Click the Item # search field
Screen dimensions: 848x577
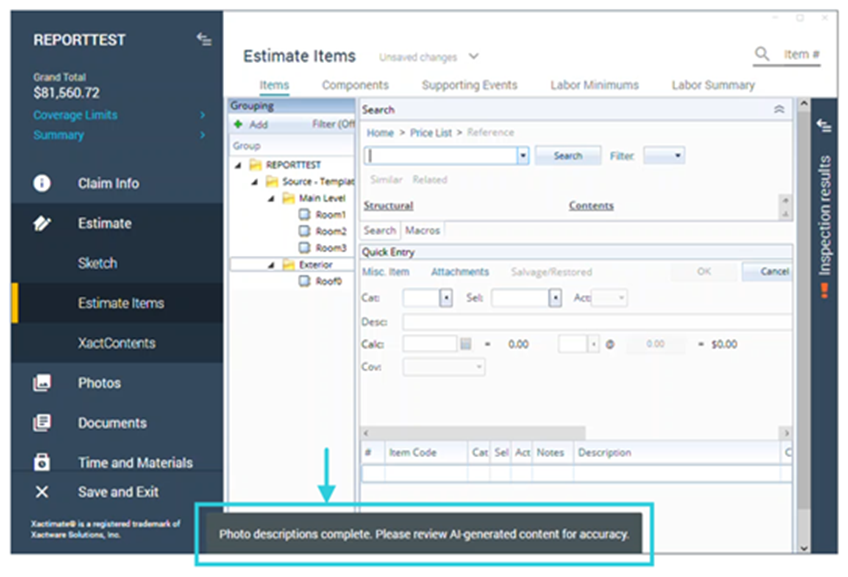tap(801, 54)
